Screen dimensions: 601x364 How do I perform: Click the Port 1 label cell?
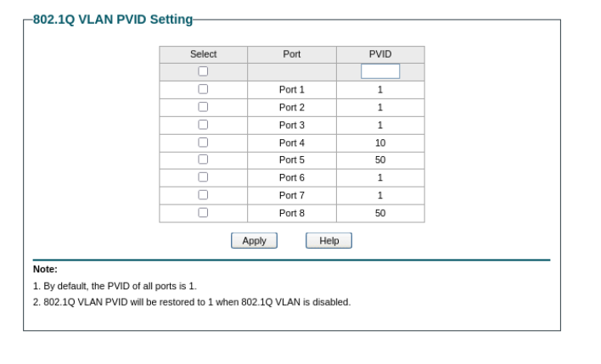click(291, 90)
